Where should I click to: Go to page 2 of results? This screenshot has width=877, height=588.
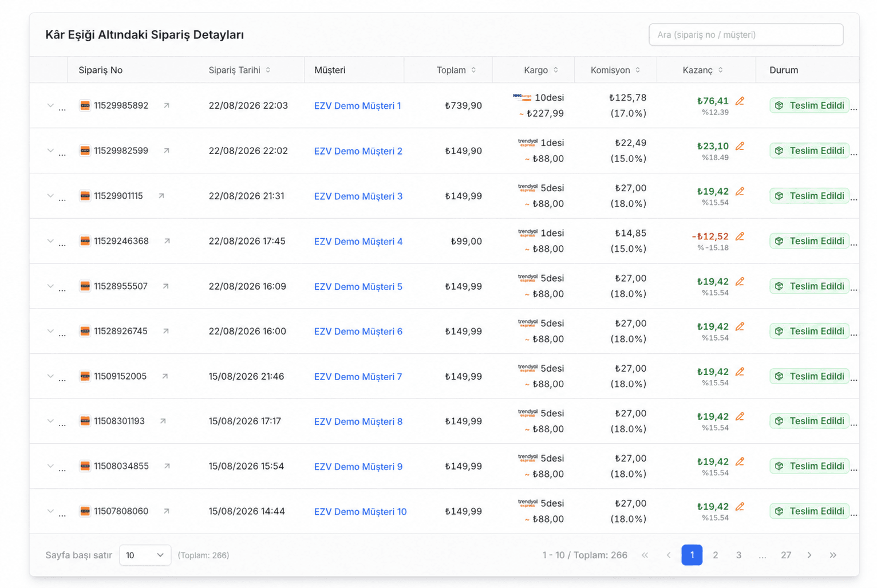pos(715,555)
